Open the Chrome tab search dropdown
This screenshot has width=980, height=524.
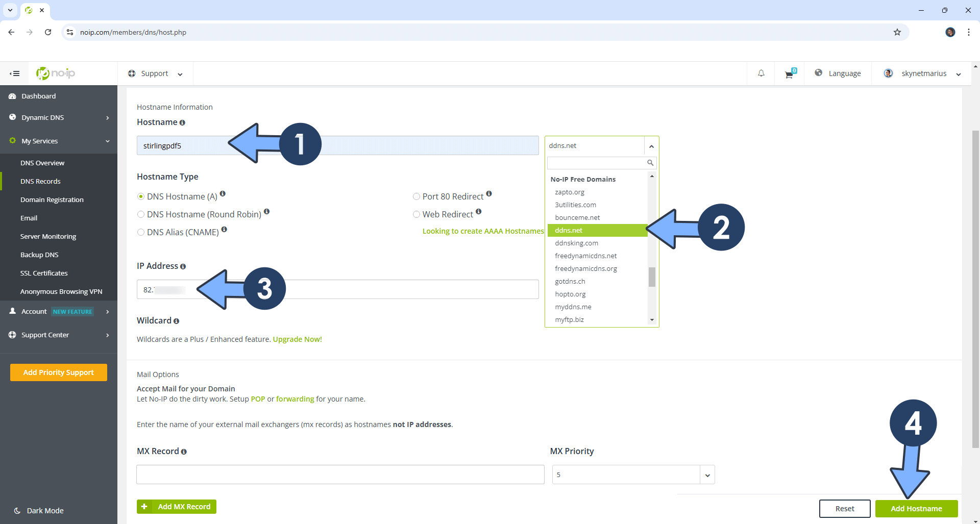pyautogui.click(x=10, y=10)
